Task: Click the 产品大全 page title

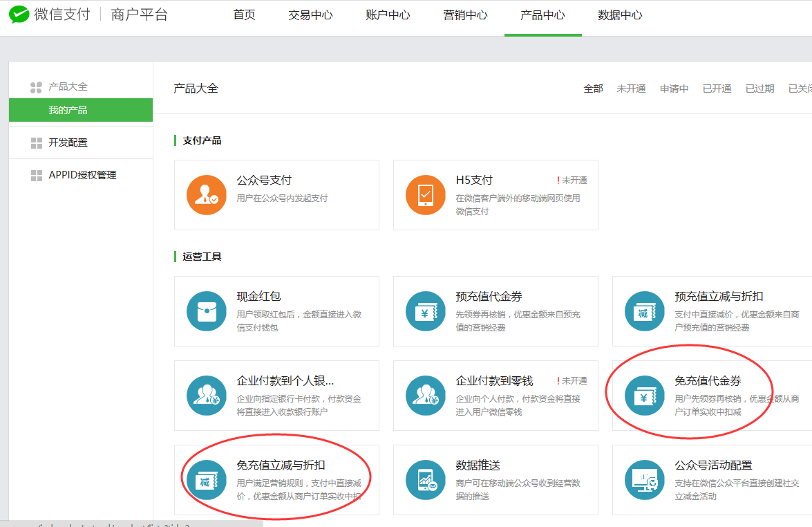Action: [196, 89]
